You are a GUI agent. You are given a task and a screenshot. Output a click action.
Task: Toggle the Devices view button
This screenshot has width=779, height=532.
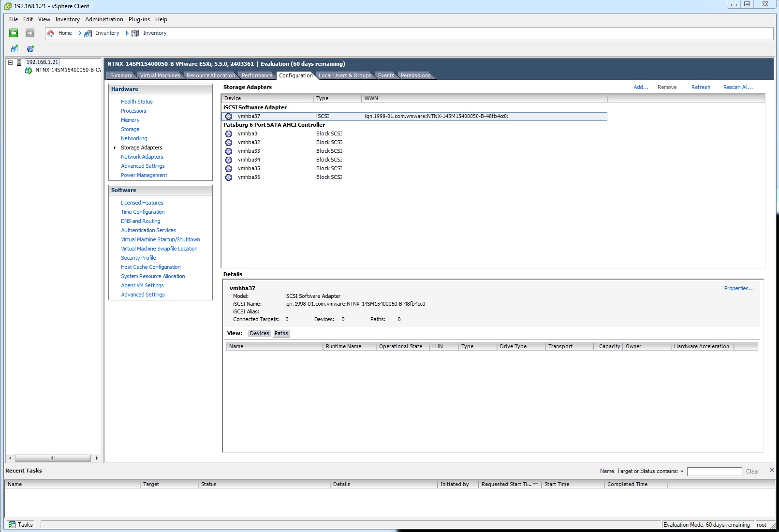(x=259, y=333)
